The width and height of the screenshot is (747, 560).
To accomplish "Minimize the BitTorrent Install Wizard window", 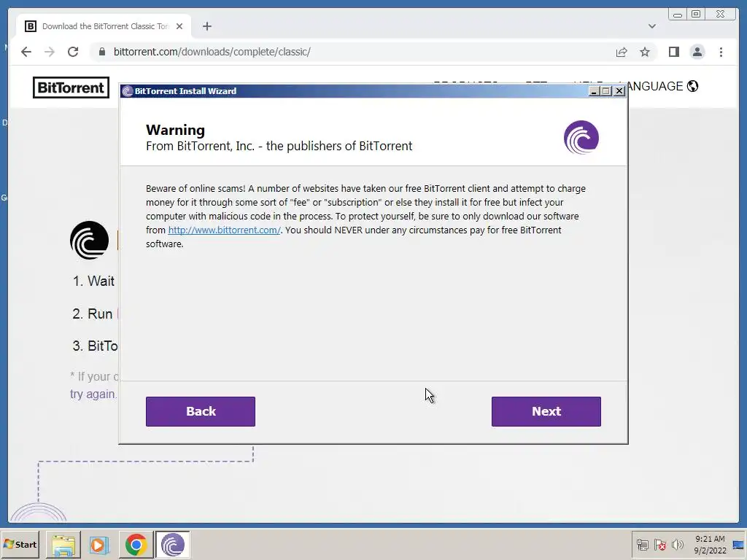I will coord(594,90).
